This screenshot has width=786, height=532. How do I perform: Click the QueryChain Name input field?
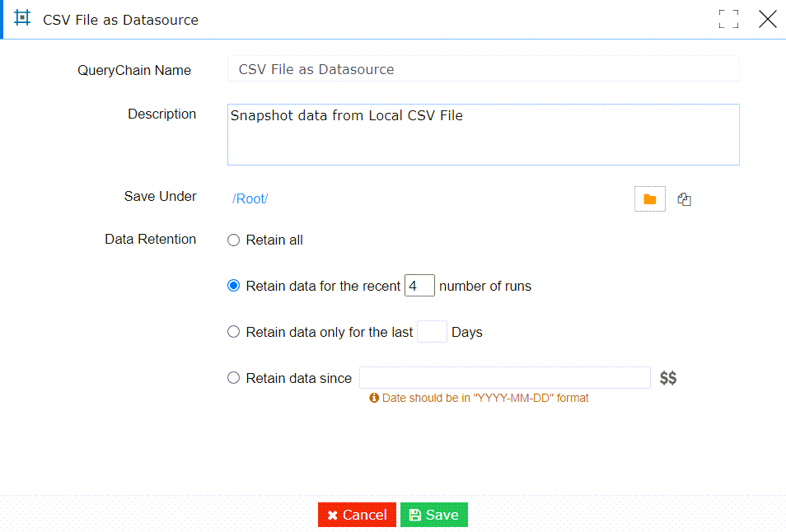point(483,69)
